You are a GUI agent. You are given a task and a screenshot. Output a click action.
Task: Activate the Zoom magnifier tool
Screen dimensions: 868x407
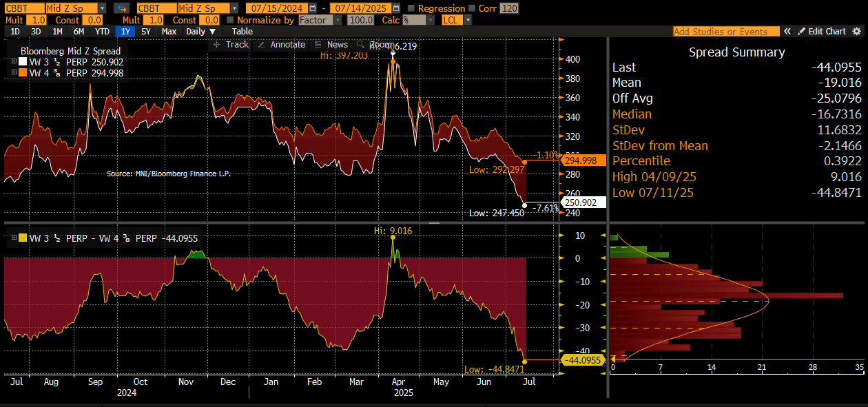(x=361, y=44)
